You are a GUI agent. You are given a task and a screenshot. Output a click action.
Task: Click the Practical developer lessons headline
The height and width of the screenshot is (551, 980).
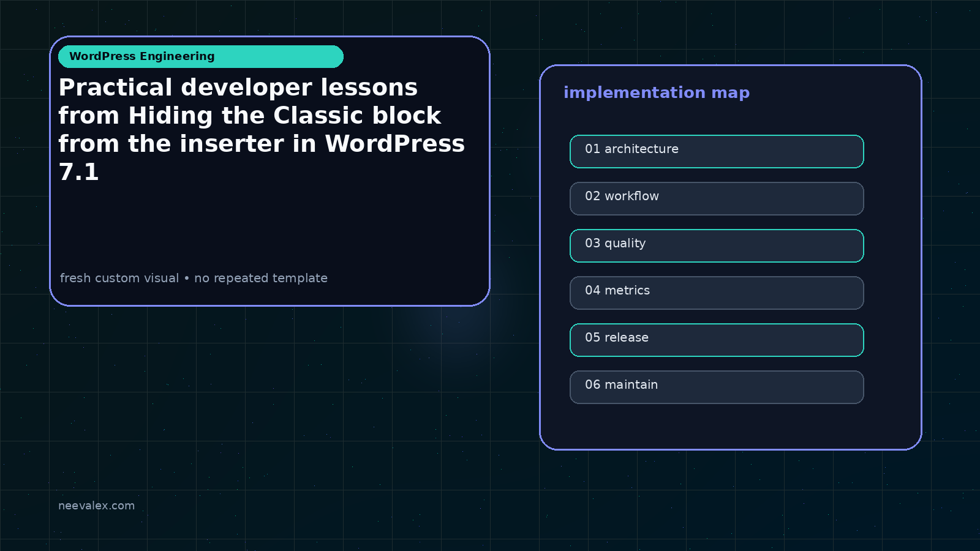pos(262,129)
